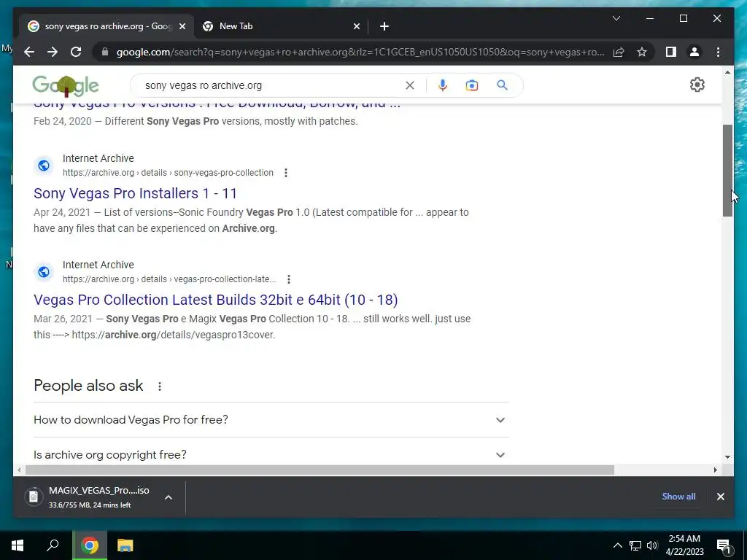Expand the MAGIX_VEGAS_Pro download options arrow

(x=169, y=497)
